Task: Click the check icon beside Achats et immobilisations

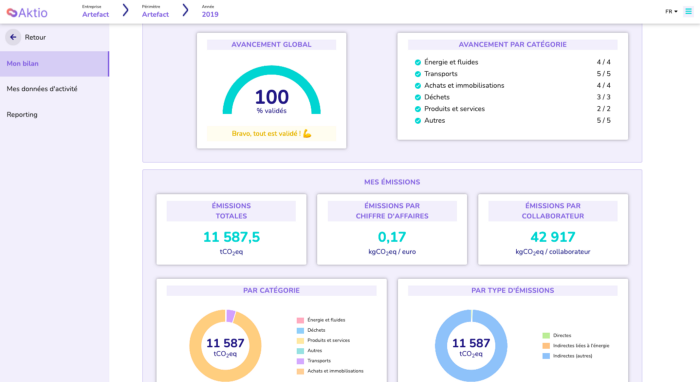Action: 418,86
